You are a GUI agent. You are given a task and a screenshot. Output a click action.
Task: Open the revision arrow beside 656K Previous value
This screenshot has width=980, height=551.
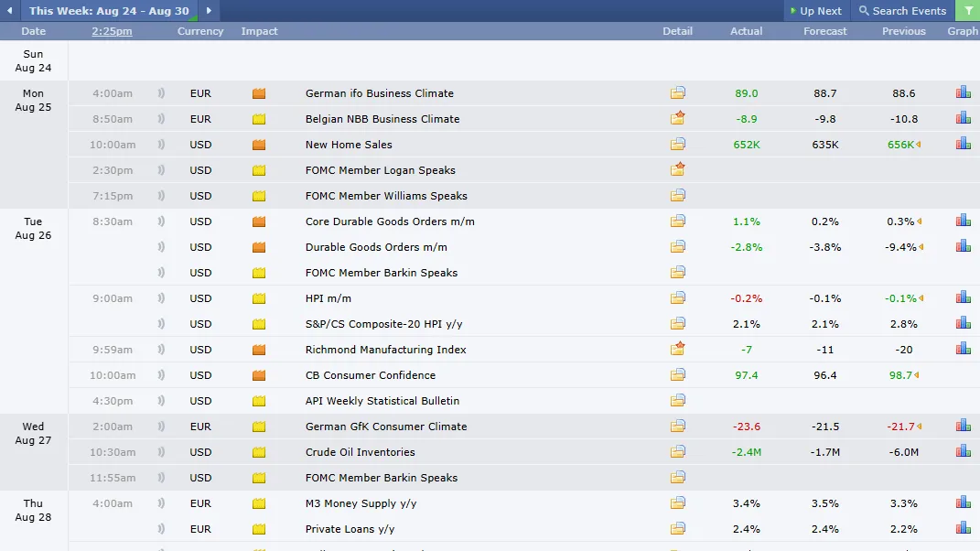pyautogui.click(x=920, y=144)
